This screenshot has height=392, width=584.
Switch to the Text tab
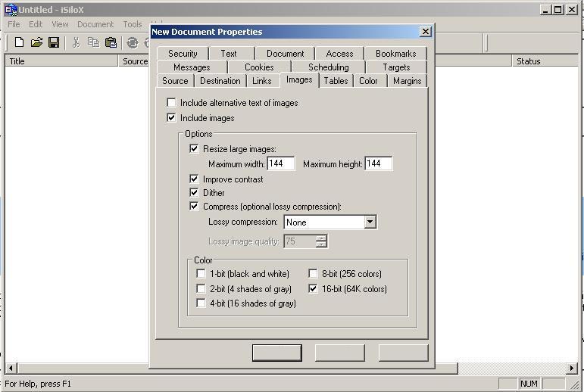[229, 54]
